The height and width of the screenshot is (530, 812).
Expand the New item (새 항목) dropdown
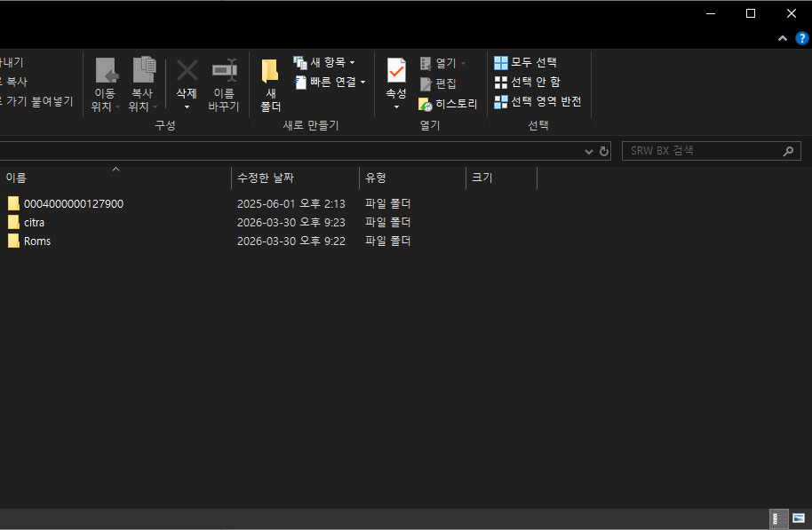click(x=325, y=62)
